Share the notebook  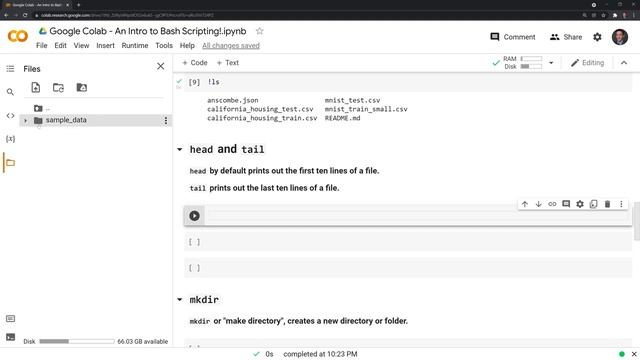click(x=566, y=37)
